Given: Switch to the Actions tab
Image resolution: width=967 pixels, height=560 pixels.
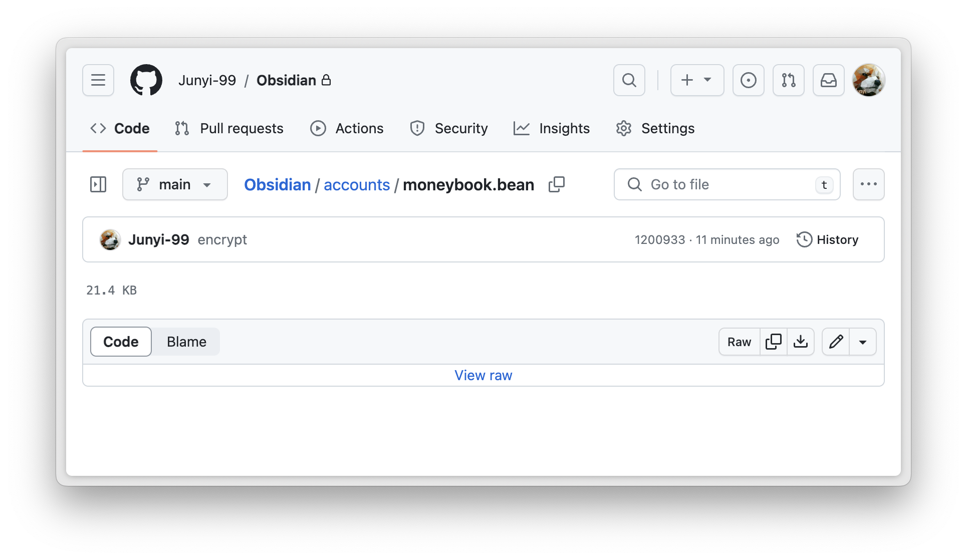Looking at the screenshot, I should point(347,128).
